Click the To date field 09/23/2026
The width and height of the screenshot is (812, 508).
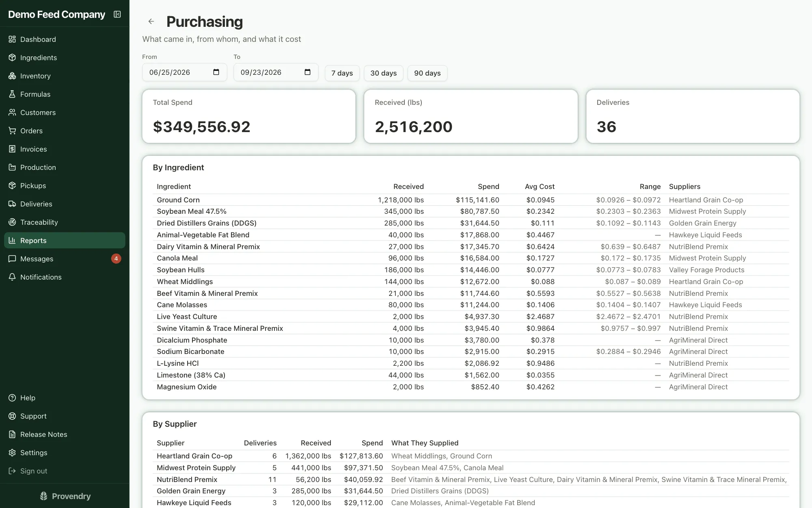coord(276,72)
